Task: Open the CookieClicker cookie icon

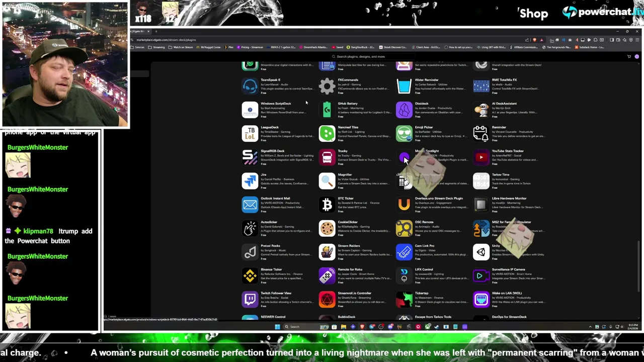Action: pos(327,228)
